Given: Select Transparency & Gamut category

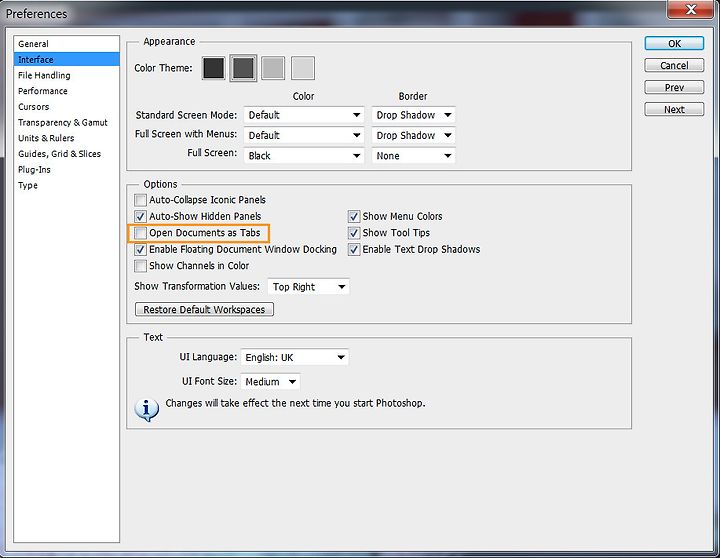Looking at the screenshot, I should [67, 123].
